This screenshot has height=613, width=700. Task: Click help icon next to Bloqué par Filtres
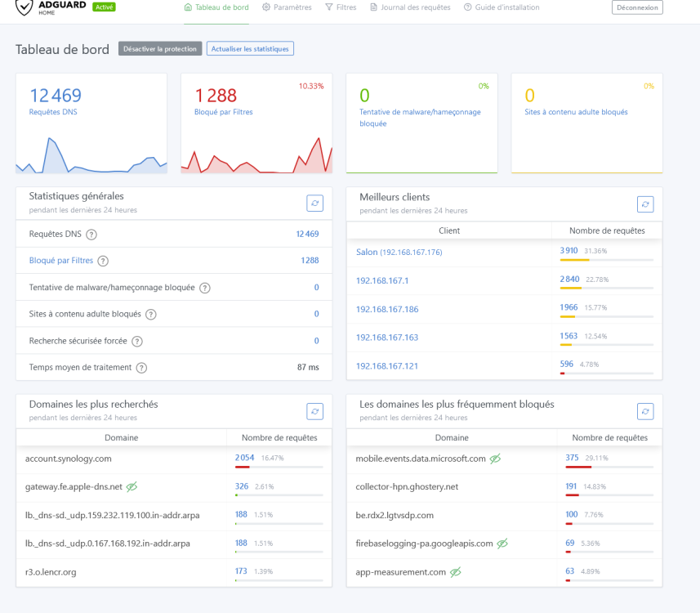103,261
